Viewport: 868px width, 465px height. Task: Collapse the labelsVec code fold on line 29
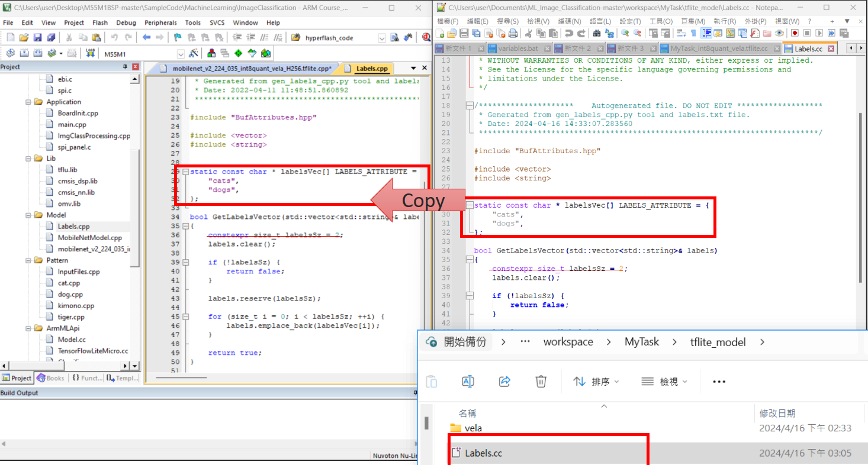(x=186, y=172)
